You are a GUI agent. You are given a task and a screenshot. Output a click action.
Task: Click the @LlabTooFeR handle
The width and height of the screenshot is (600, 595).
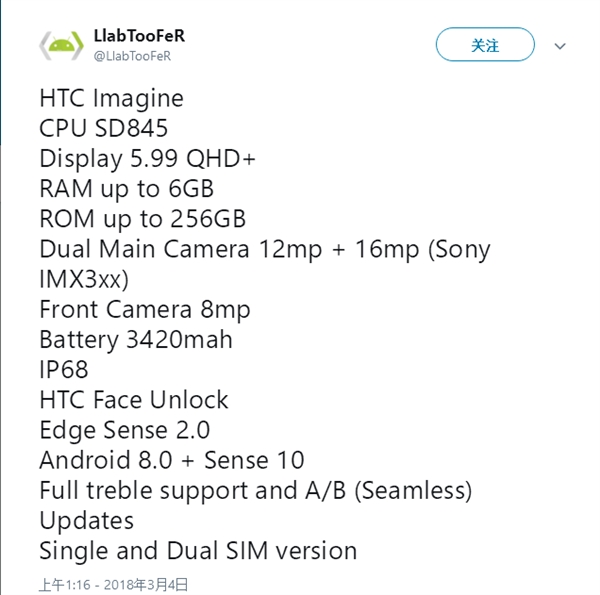pos(132,57)
